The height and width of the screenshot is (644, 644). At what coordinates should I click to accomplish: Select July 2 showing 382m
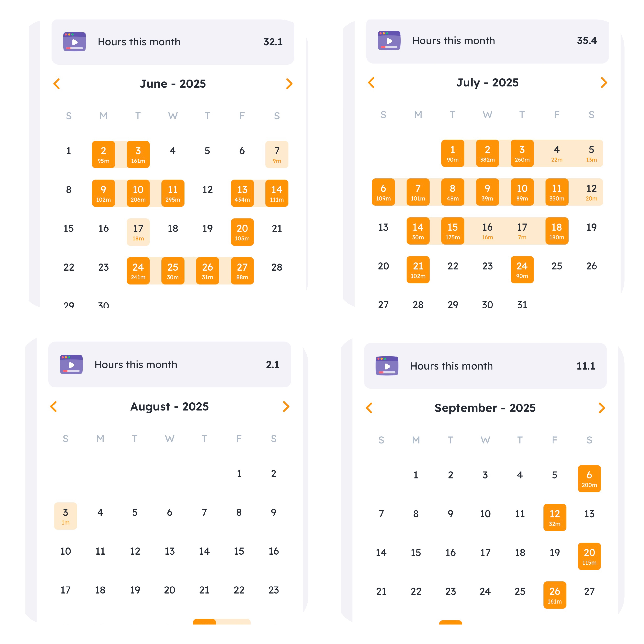point(487,153)
